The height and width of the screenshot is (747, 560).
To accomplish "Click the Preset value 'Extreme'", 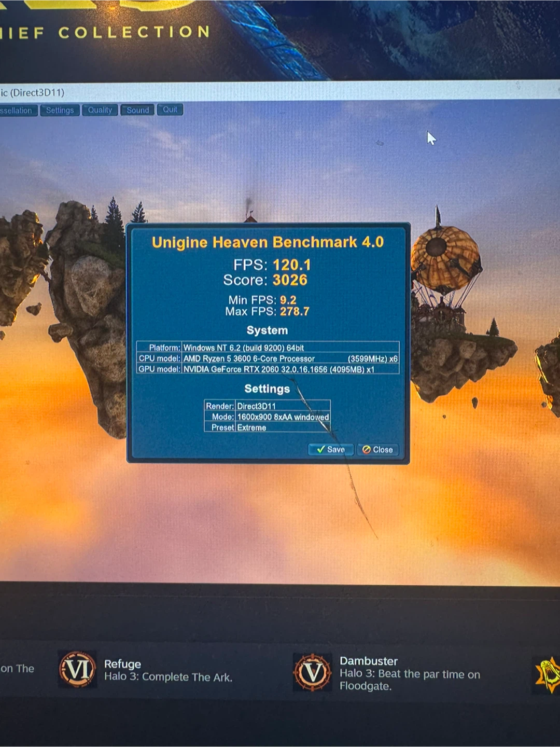I will pos(251,428).
